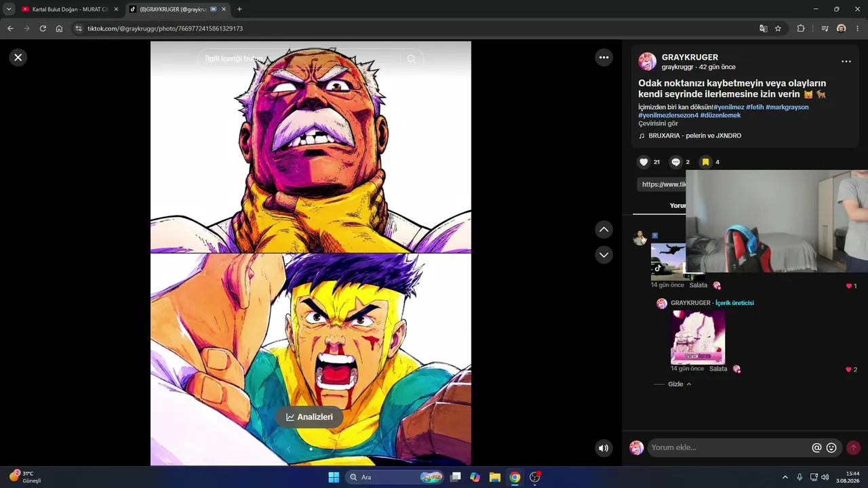Close the TikTok photo viewer with X
Viewport: 868px width, 488px height.
[18, 58]
